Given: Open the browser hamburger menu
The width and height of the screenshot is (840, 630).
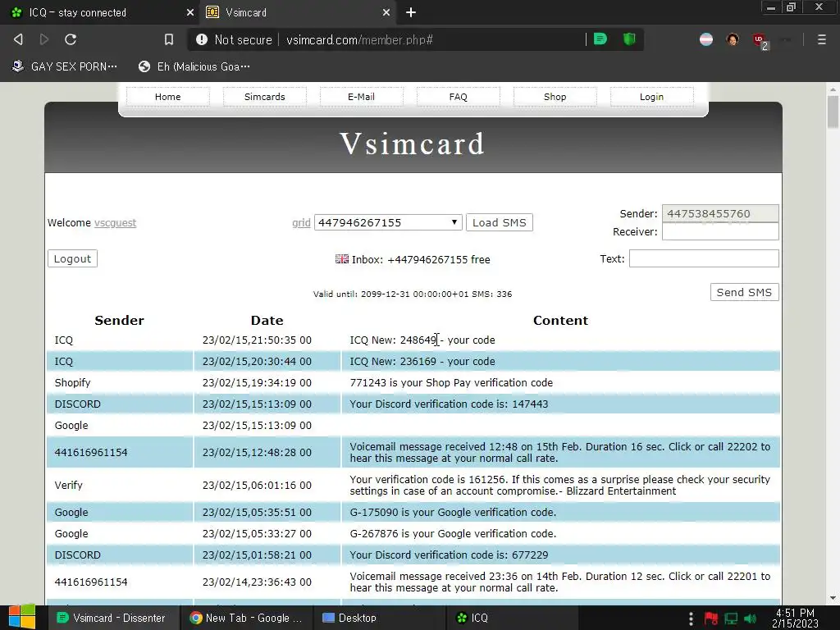Looking at the screenshot, I should click(x=821, y=39).
